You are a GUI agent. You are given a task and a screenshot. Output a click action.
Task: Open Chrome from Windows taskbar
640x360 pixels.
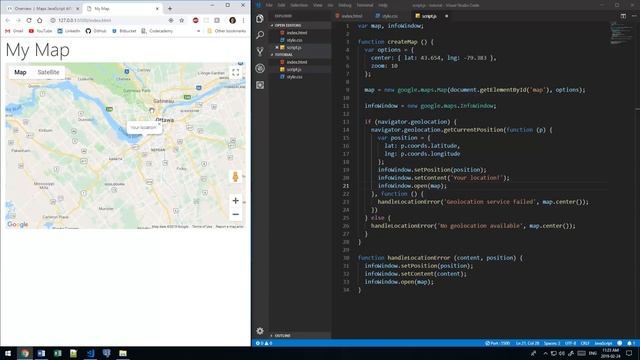pos(25,353)
